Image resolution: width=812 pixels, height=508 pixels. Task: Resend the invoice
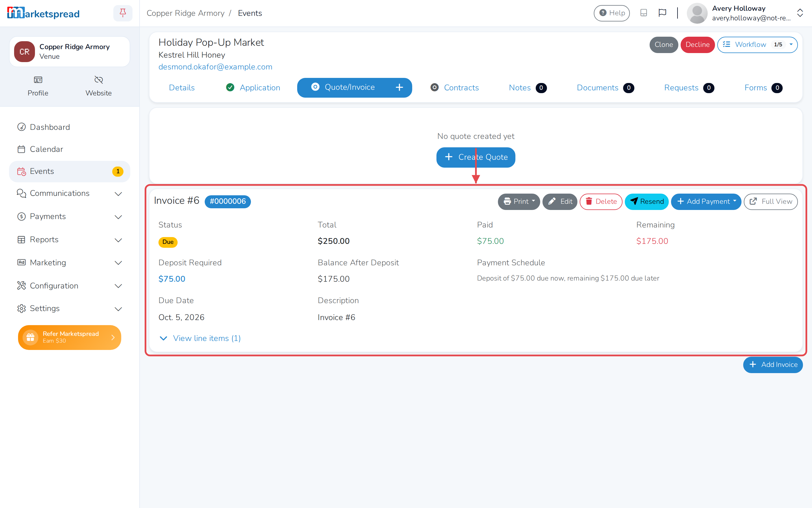[646, 202]
